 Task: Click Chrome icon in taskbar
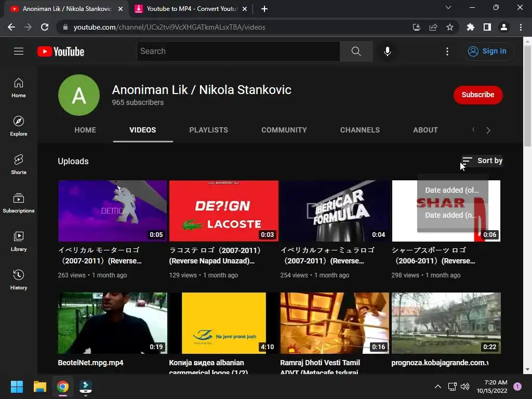[x=63, y=387]
